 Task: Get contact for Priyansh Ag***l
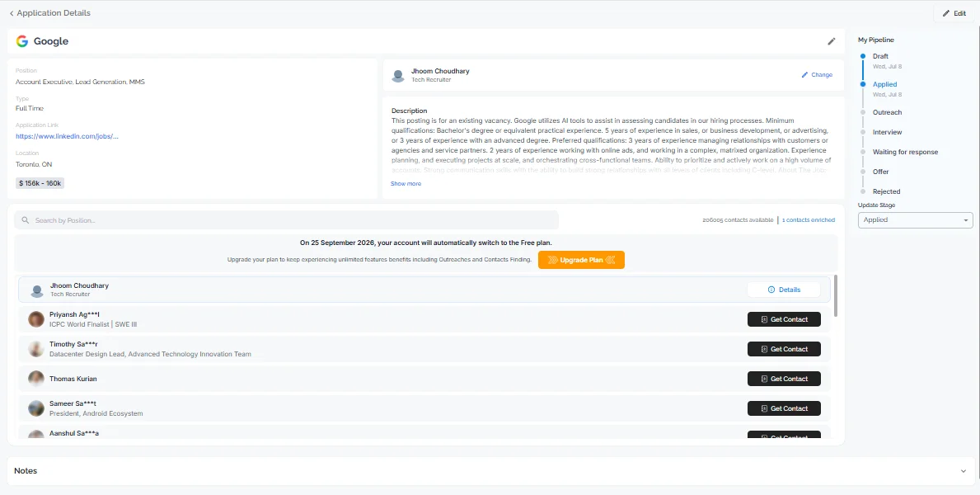click(784, 319)
